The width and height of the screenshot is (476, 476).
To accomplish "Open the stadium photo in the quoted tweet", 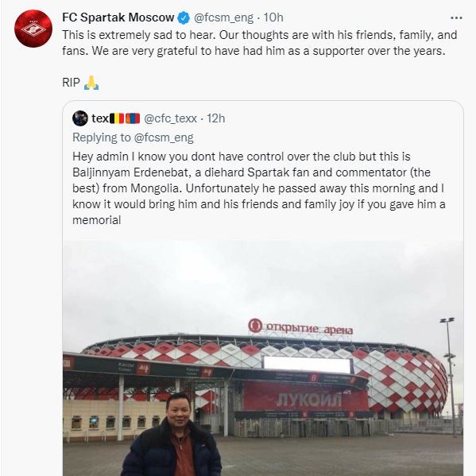I will 263,358.
